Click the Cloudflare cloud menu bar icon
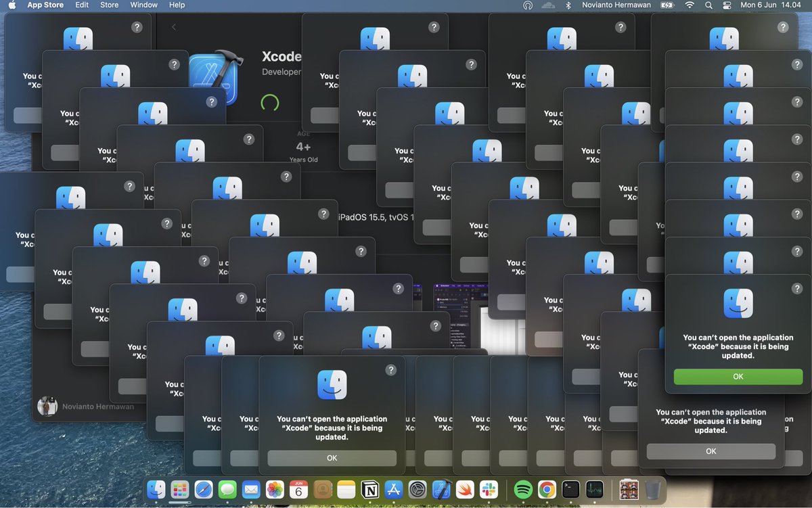Screen dimensions: 812x508 click(548, 5)
